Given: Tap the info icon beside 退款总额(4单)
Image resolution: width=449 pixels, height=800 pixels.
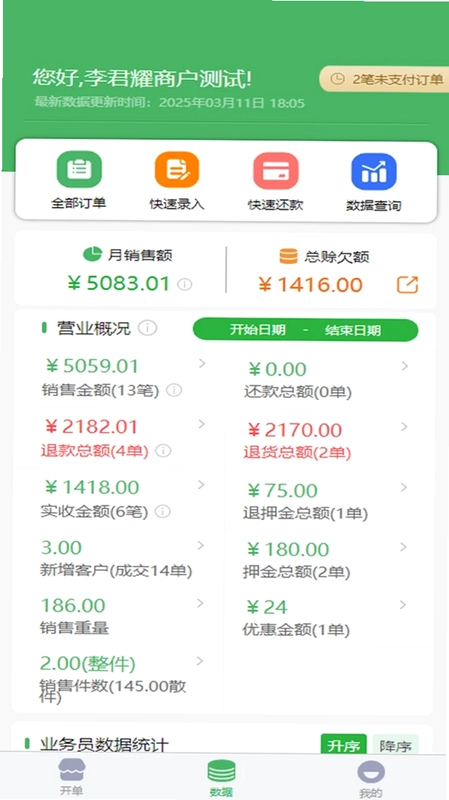Looking at the screenshot, I should (163, 451).
